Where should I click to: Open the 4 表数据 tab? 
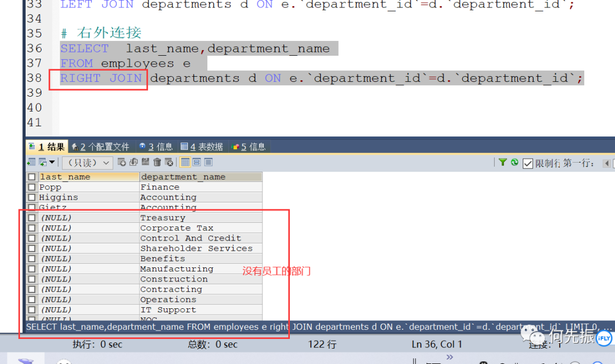[202, 147]
